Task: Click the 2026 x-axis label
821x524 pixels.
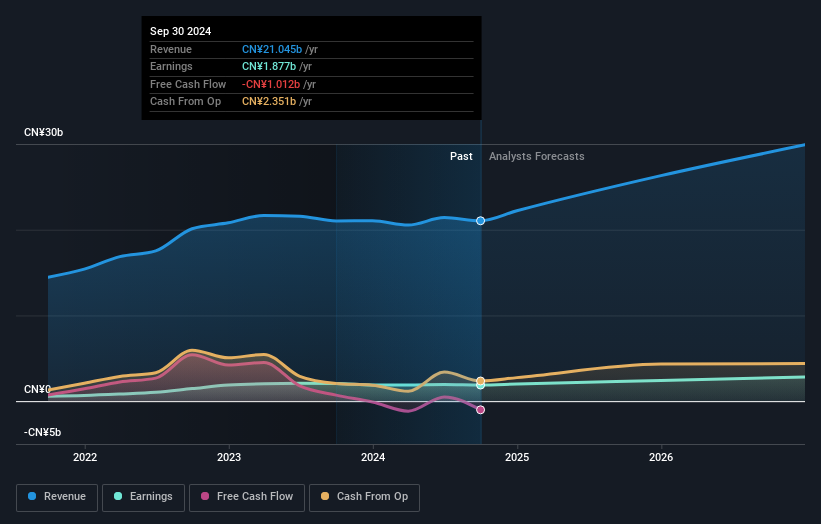Action: [x=661, y=458]
